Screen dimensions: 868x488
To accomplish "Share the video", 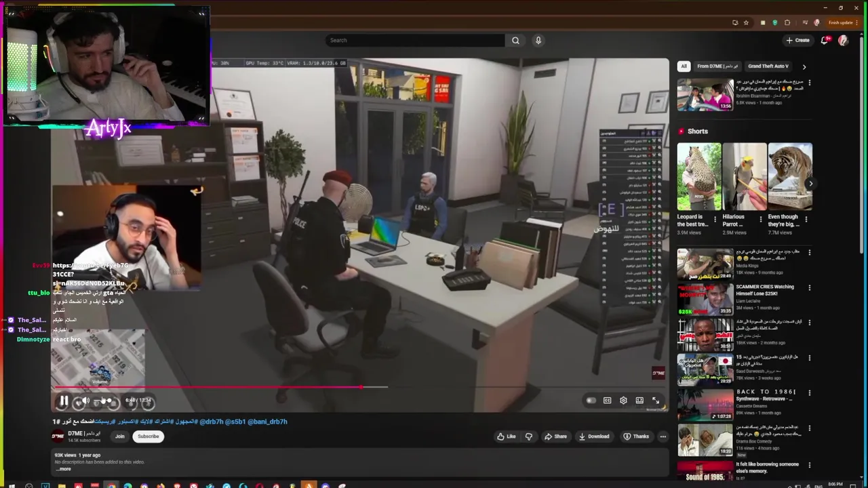I will coord(555,436).
